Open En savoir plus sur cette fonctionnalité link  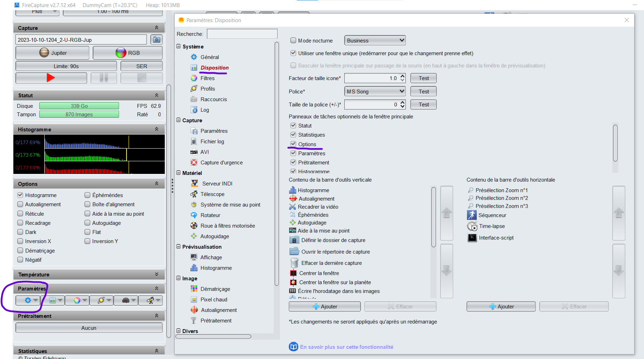(x=346, y=347)
